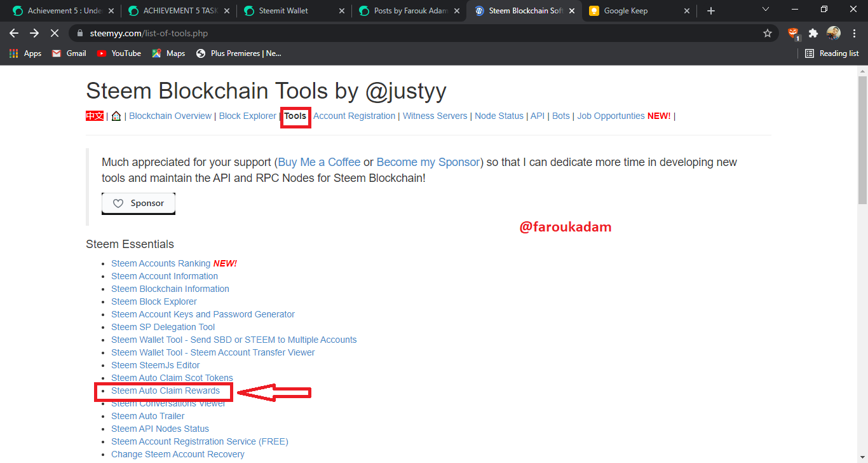The height and width of the screenshot is (463, 868).
Task: Open the Bots navigation link
Action: [561, 116]
